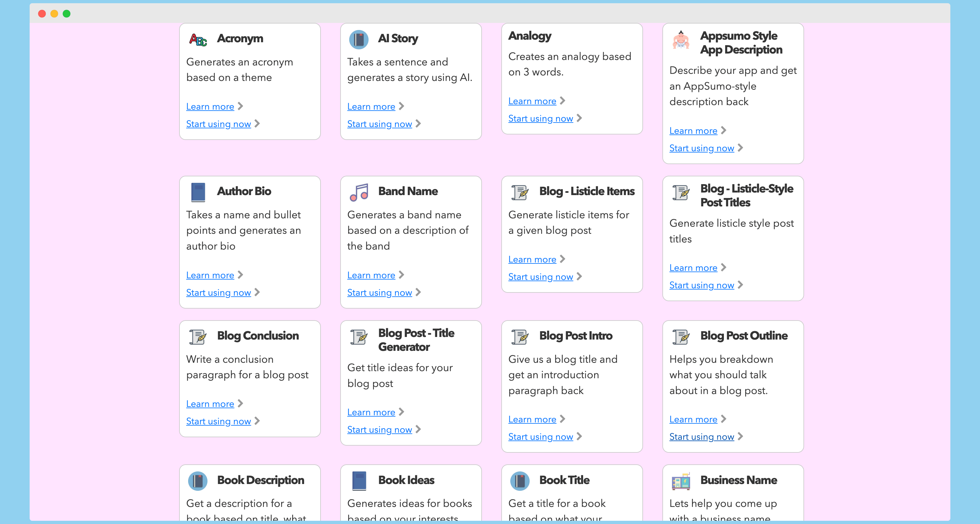This screenshot has height=524, width=980.
Task: Open Learn more for Appsumo Style App Description
Action: 693,131
